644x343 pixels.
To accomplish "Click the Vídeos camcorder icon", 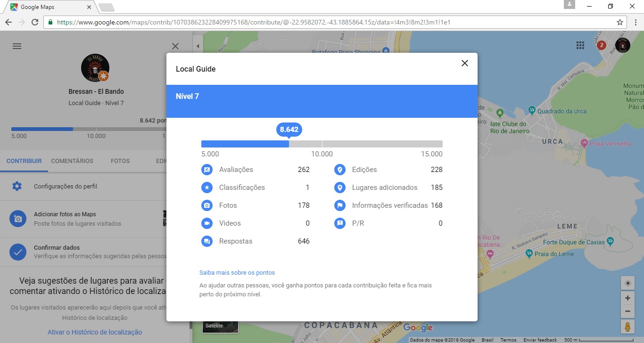I will click(206, 223).
